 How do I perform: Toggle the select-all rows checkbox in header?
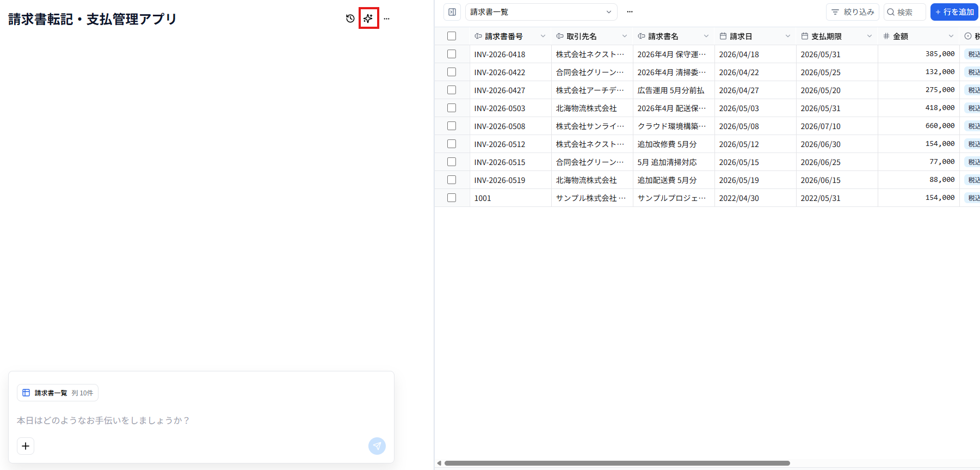point(452,36)
